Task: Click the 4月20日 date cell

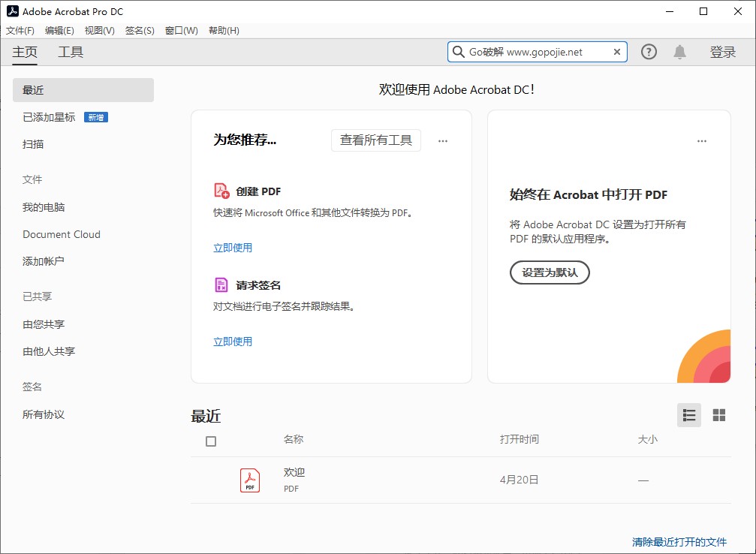Action: (x=519, y=480)
